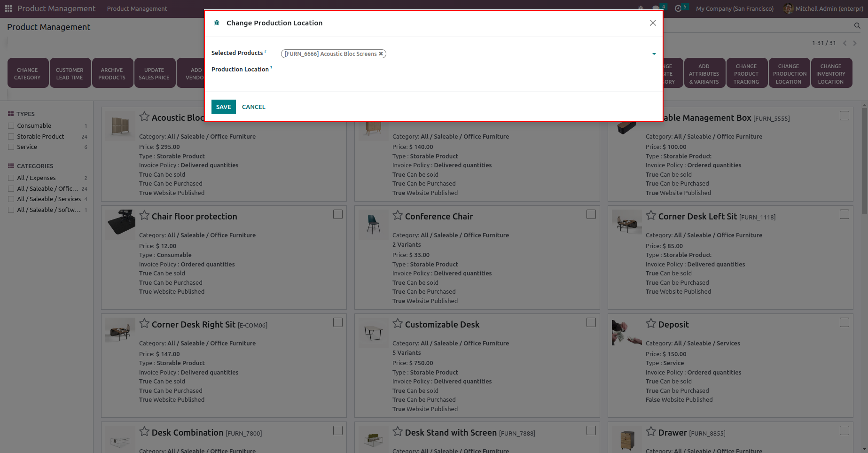
Task: Select the Deposit card checkbox
Action: pos(845,322)
